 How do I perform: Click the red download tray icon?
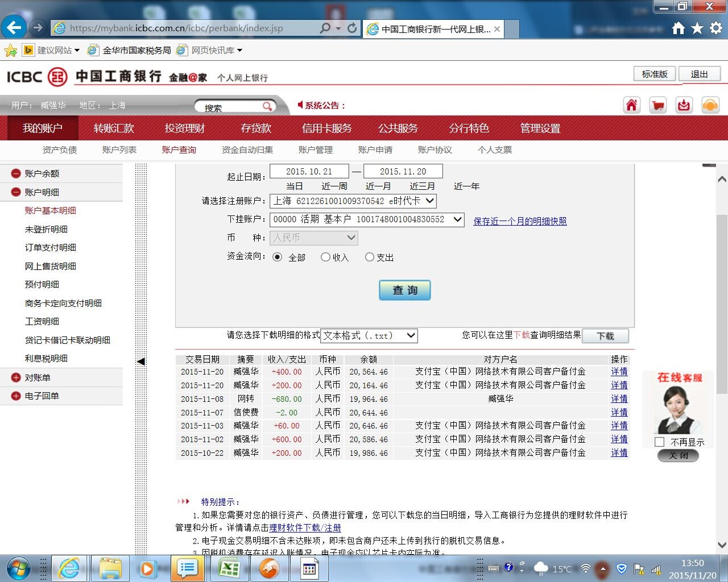(684, 105)
